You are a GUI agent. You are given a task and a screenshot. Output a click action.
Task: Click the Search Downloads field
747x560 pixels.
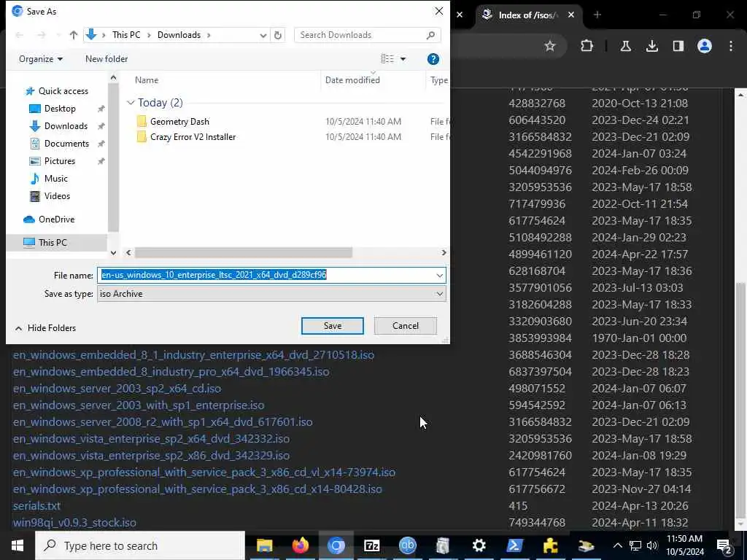(367, 35)
